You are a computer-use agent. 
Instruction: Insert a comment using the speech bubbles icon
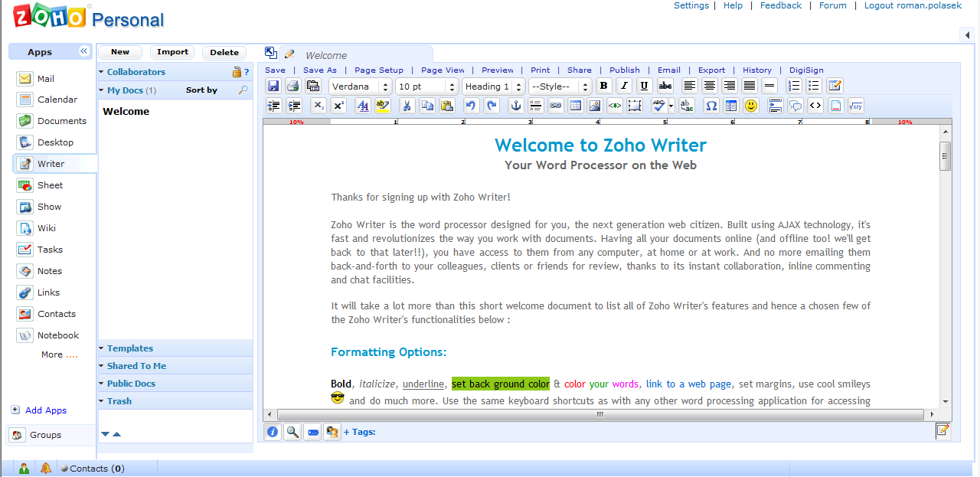(795, 106)
